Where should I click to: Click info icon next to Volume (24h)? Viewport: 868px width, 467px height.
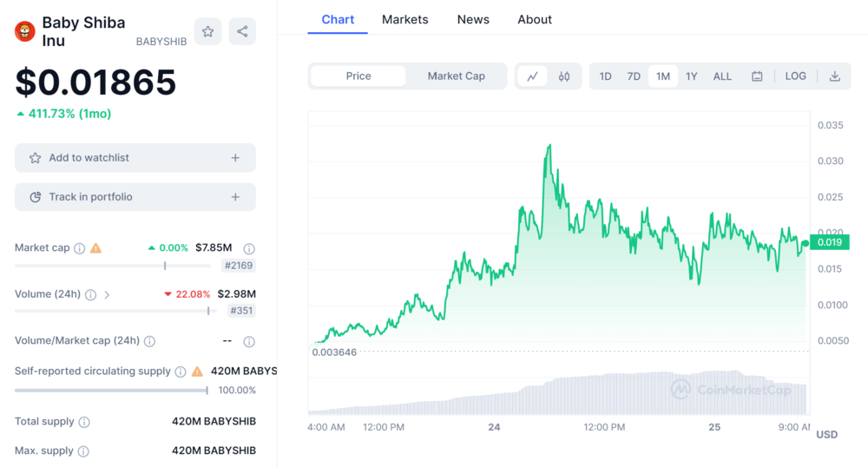click(x=91, y=295)
